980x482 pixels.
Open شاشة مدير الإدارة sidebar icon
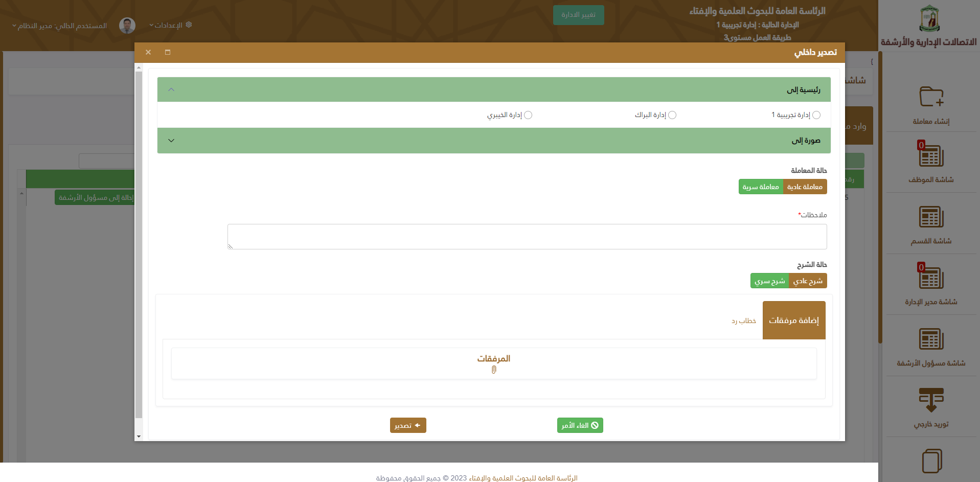click(931, 279)
